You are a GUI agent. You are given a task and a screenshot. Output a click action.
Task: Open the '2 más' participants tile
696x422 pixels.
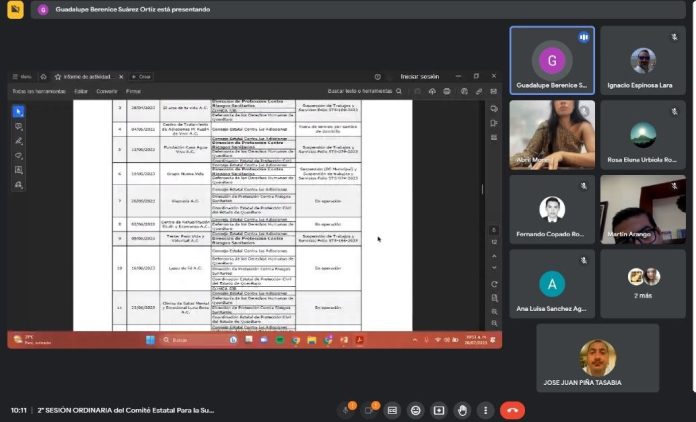point(643,283)
